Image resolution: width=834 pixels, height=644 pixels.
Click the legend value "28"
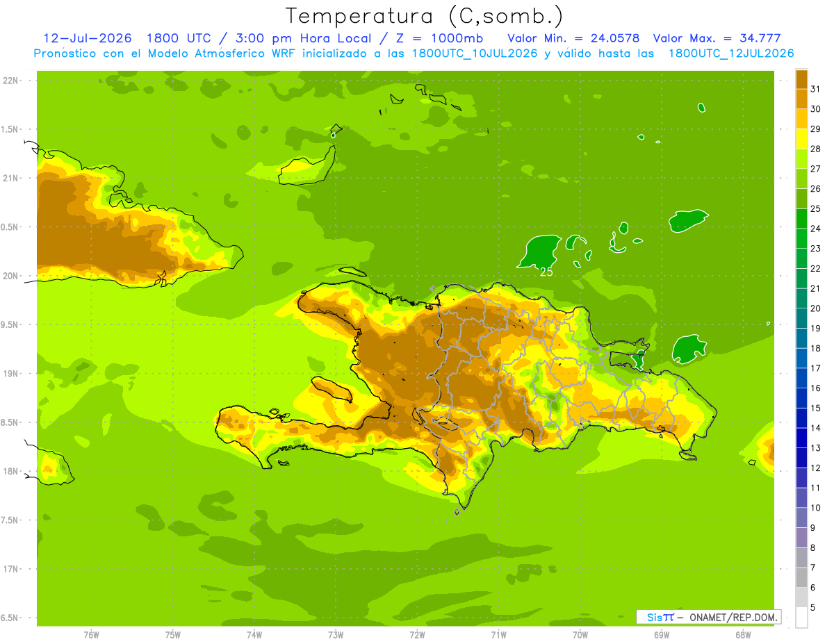(x=815, y=149)
